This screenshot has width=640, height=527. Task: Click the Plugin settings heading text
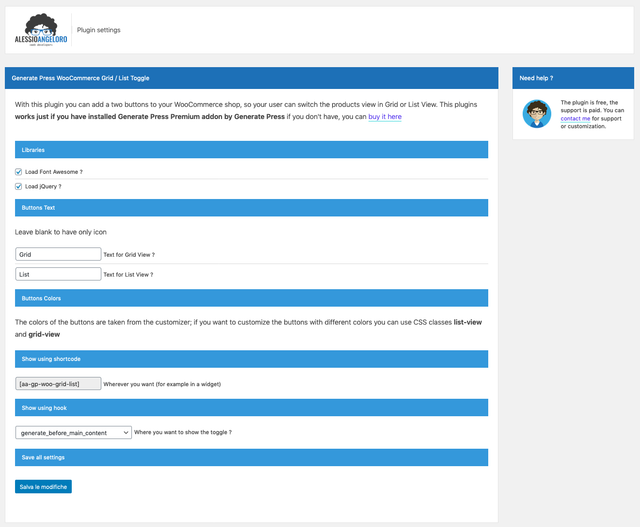99,30
